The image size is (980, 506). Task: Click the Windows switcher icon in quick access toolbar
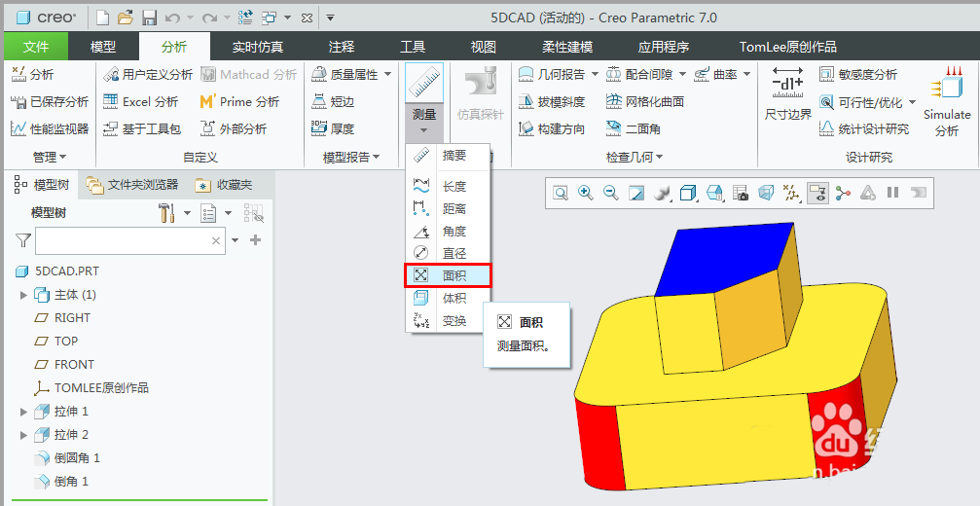point(270,18)
